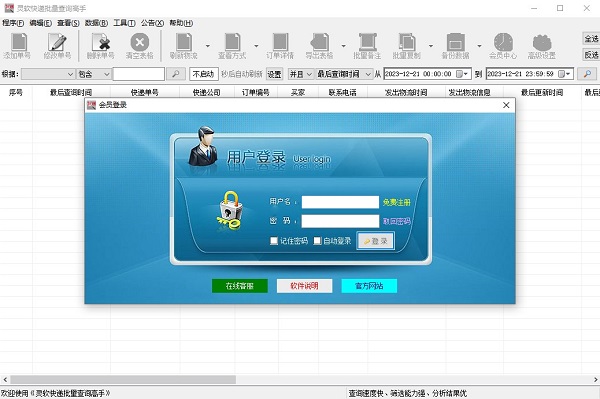
Task: Click the 反选 (invert selection) button
Action: (591, 55)
